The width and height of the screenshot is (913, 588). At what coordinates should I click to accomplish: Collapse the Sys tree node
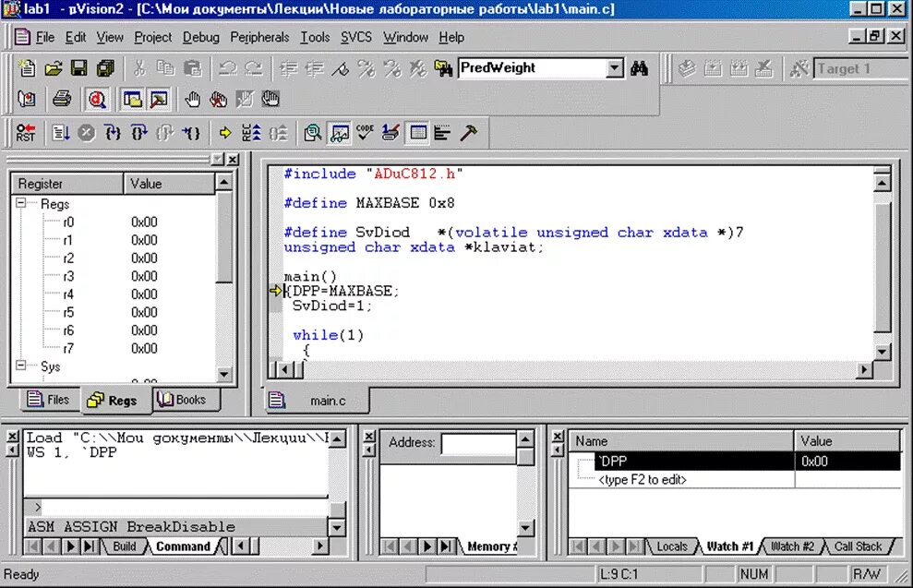pyautogui.click(x=21, y=366)
